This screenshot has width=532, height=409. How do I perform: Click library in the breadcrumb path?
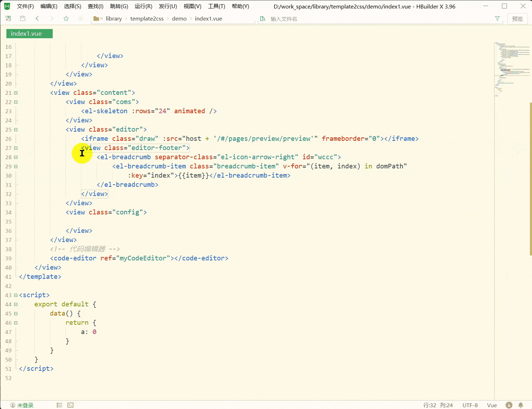click(114, 19)
